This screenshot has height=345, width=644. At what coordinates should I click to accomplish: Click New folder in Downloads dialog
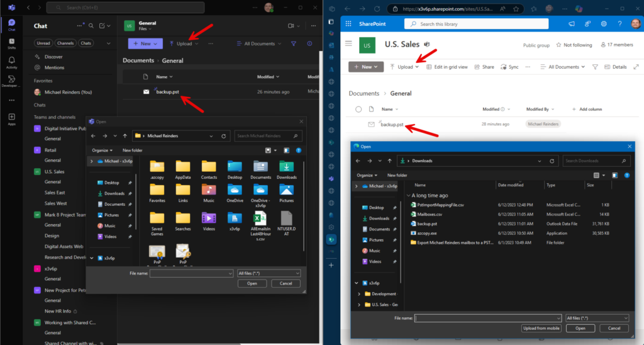[x=397, y=176]
